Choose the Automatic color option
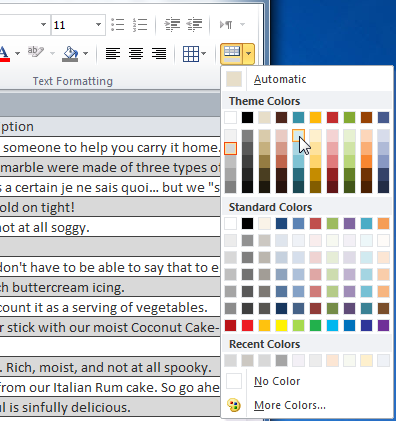 (x=307, y=79)
